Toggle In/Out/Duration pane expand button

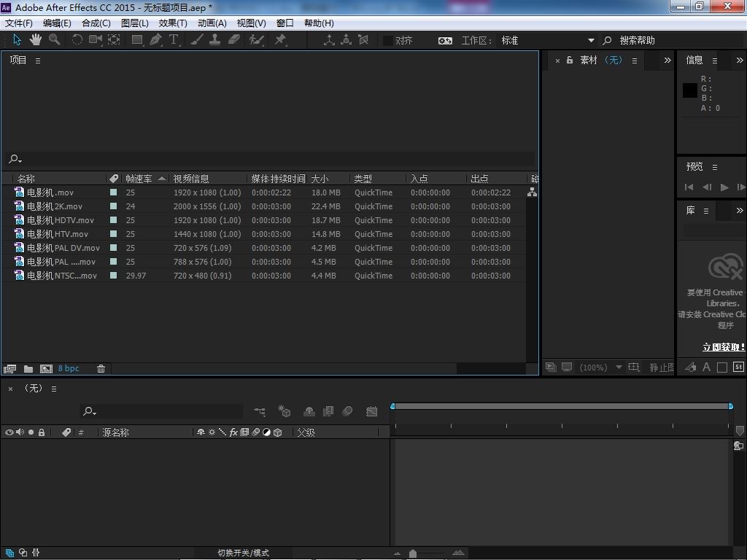tap(36, 553)
